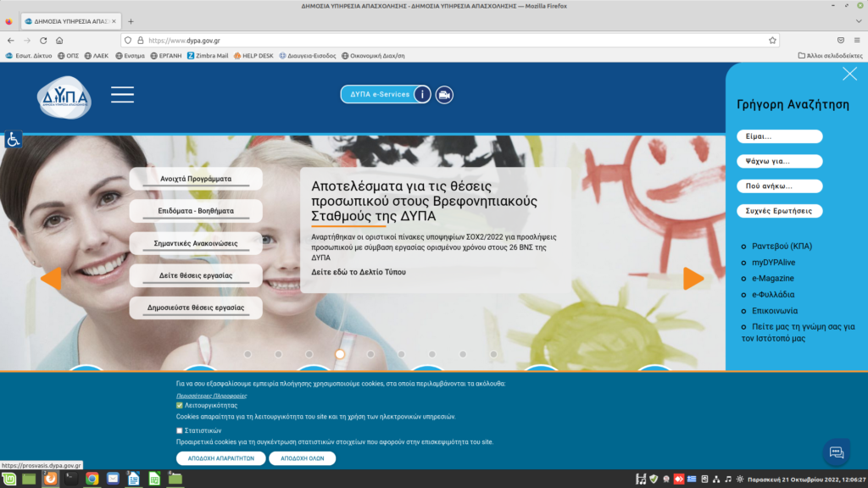Click the Greek flag keyboard layout indicator
This screenshot has height=488, width=868.
coord(692,480)
